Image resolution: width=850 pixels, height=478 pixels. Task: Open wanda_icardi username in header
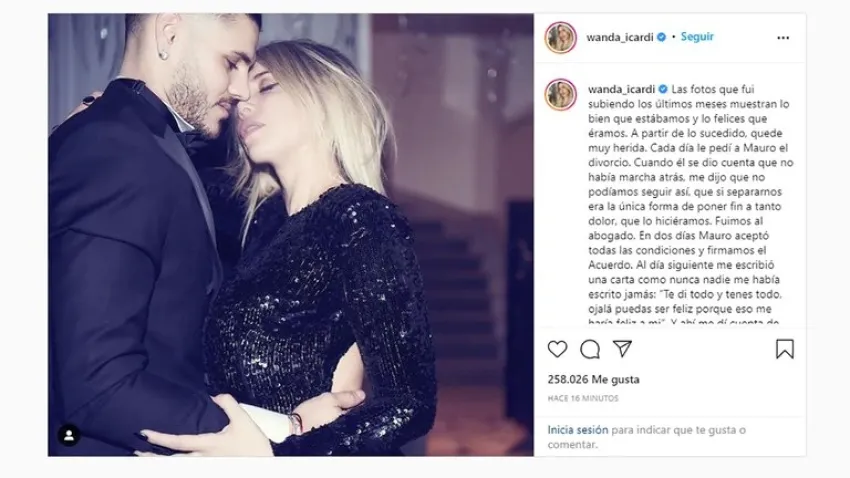point(620,37)
